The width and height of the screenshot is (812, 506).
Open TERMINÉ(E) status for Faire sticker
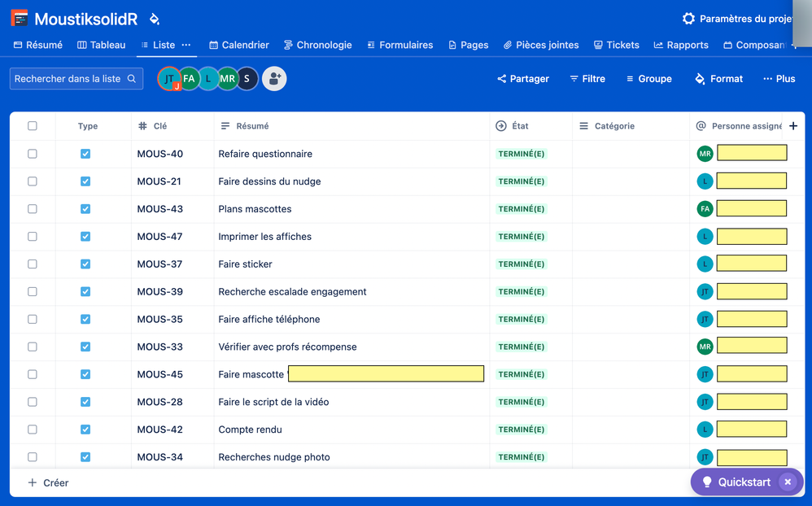tap(522, 264)
